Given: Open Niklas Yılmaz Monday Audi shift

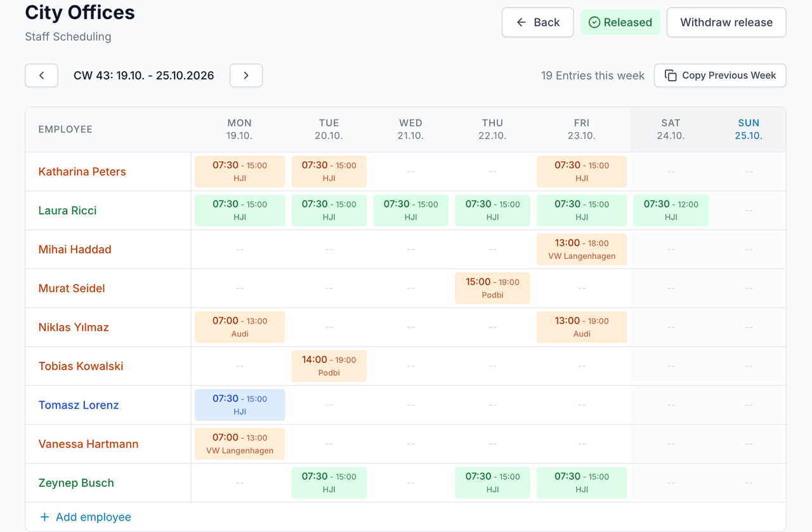Looking at the screenshot, I should 240,327.
